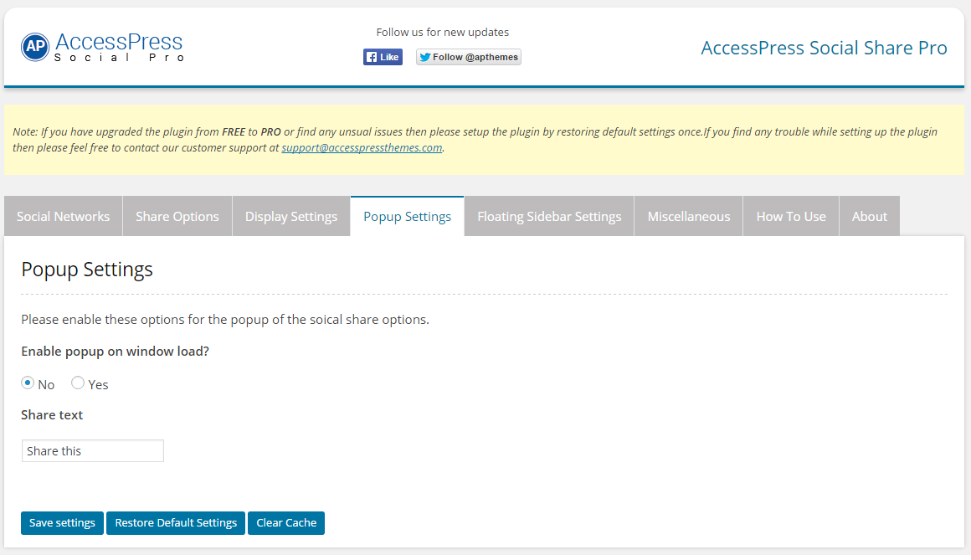Click the 'Share text' label

click(52, 415)
